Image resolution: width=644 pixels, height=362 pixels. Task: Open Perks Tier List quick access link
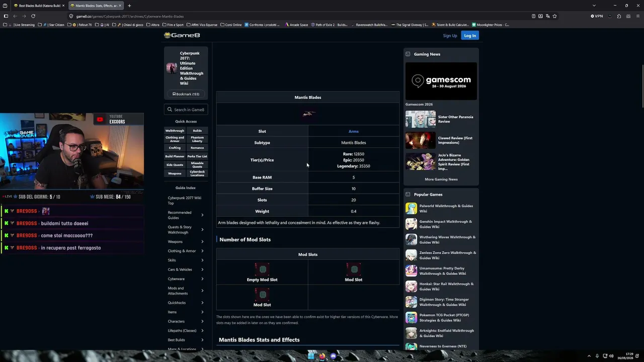tap(197, 156)
